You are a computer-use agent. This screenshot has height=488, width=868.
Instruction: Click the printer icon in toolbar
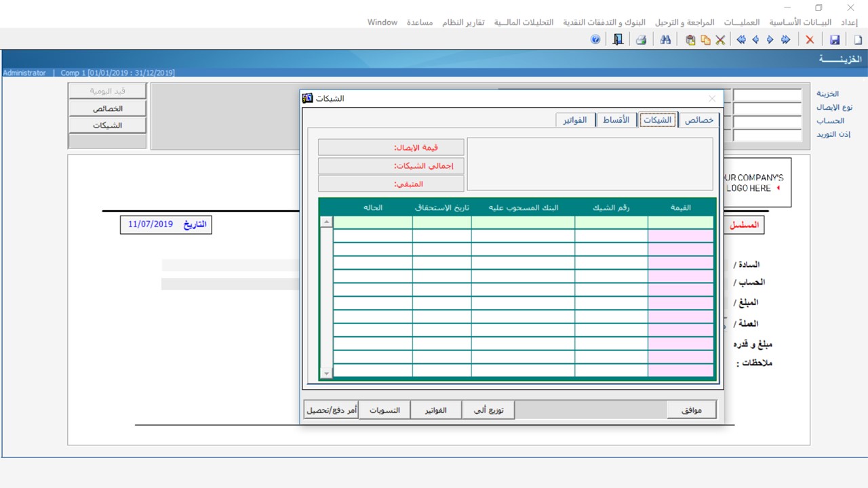pyautogui.click(x=641, y=40)
